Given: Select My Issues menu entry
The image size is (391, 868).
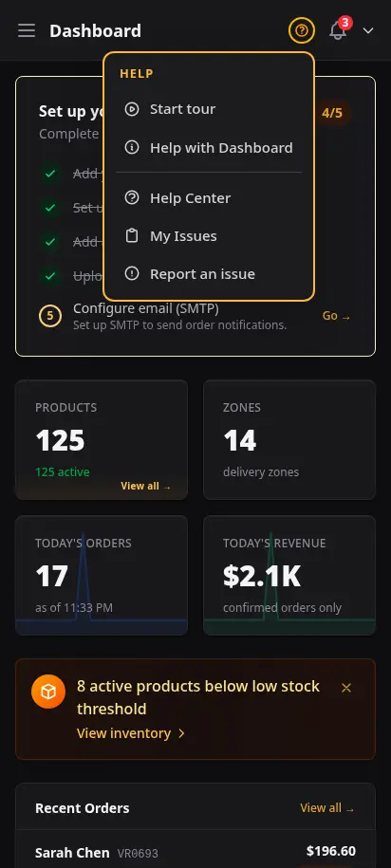Looking at the screenshot, I should click(208, 236).
